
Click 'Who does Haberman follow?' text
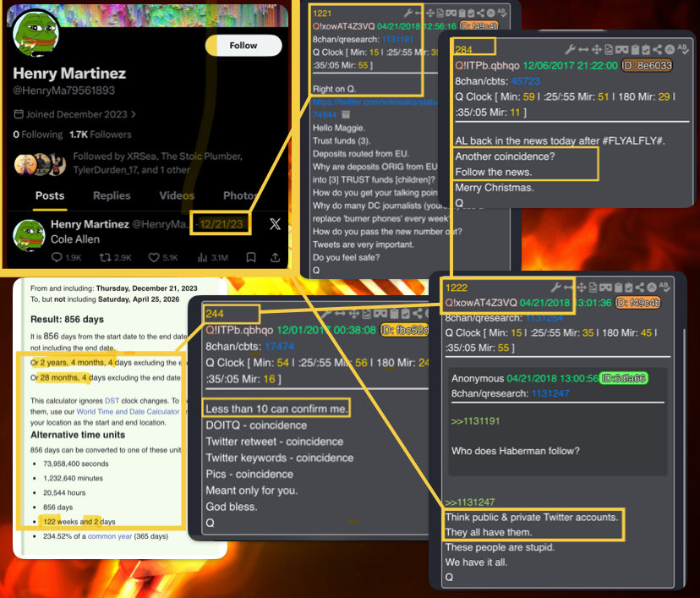pyautogui.click(x=516, y=451)
